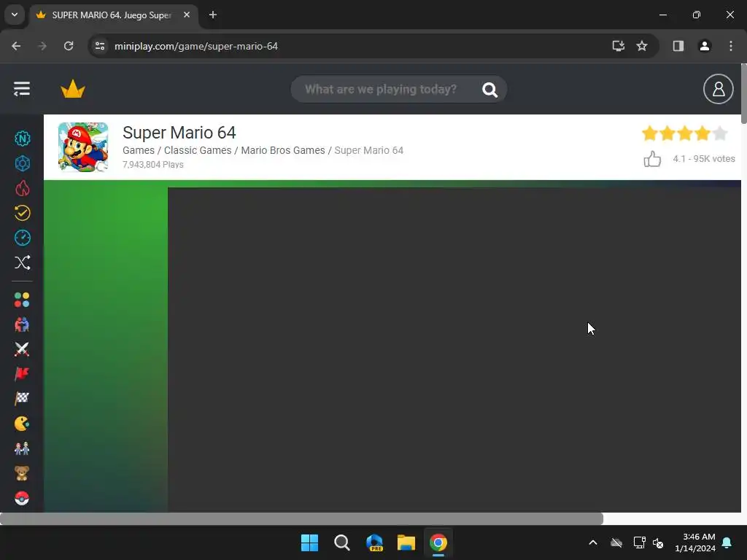The height and width of the screenshot is (560, 747).
Task: Open the clock showing 3:46 AM
Action: point(695,542)
